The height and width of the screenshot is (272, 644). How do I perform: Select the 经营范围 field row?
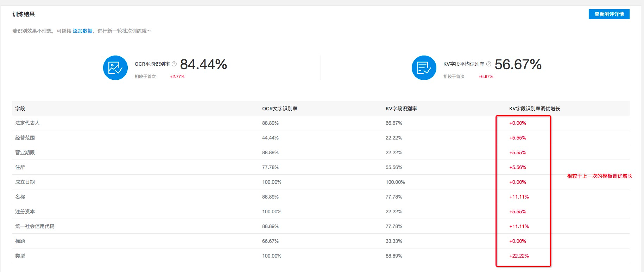pos(25,138)
